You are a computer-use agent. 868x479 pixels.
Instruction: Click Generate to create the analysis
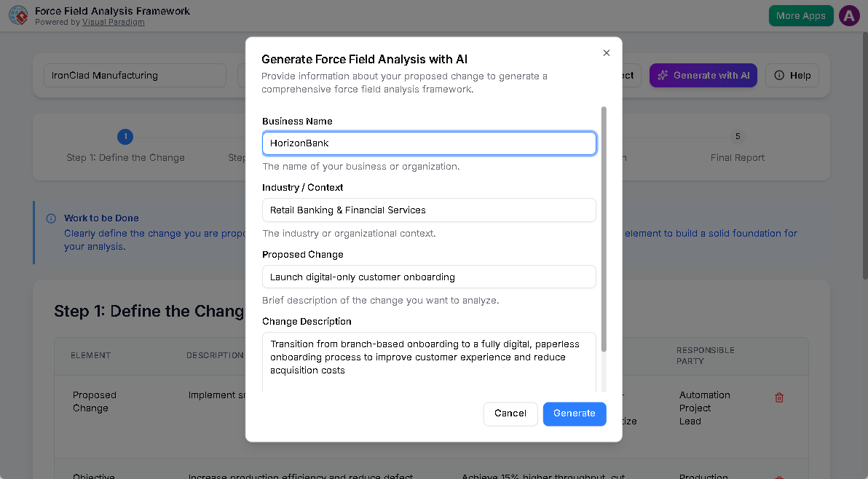pos(575,413)
